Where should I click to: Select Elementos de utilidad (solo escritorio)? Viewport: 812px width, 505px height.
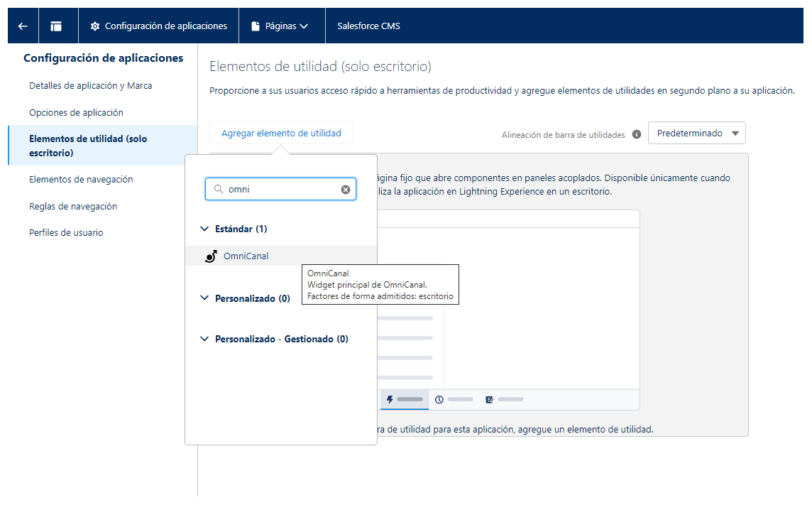click(x=103, y=146)
